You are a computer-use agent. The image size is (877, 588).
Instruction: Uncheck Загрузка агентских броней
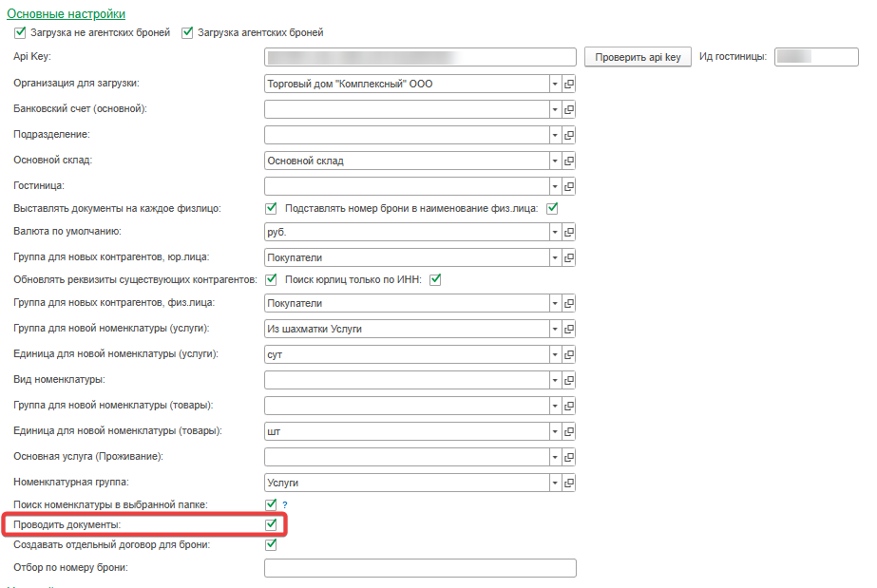[x=187, y=32]
